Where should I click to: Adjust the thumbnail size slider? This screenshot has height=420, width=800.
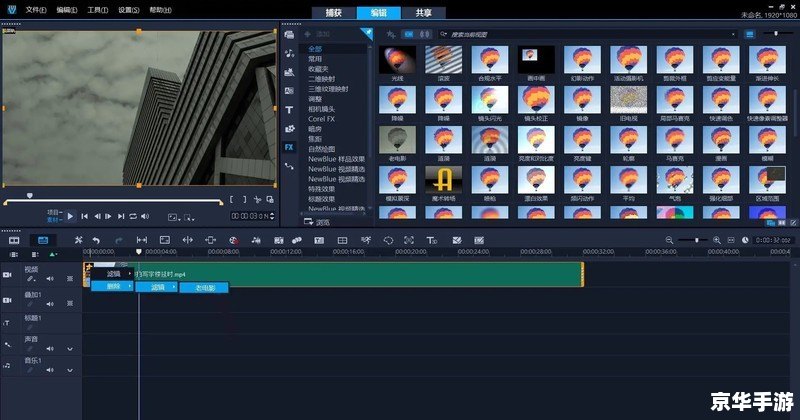coord(776,34)
